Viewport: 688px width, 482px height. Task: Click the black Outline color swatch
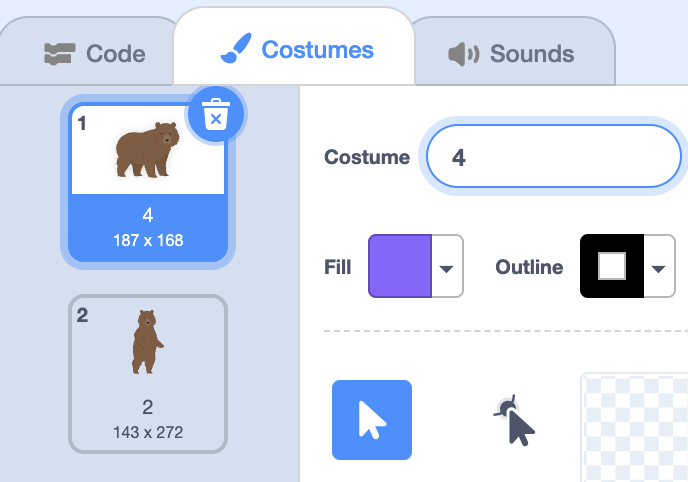tap(611, 267)
